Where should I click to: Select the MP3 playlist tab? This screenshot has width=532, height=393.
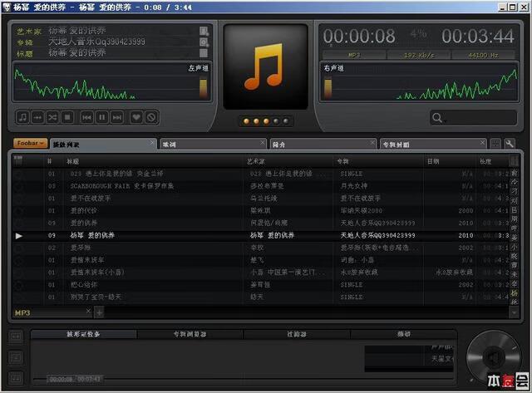(x=23, y=312)
